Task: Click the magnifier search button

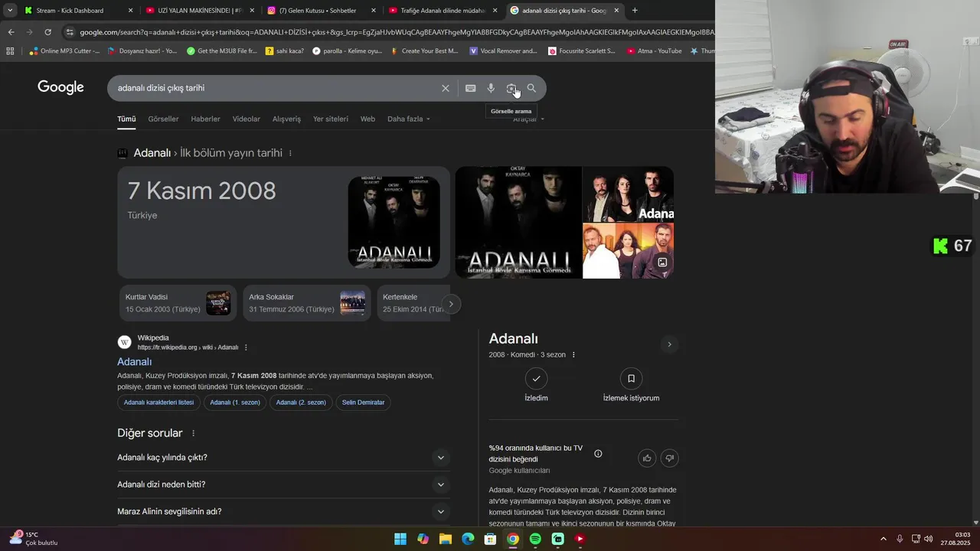Action: (x=531, y=88)
